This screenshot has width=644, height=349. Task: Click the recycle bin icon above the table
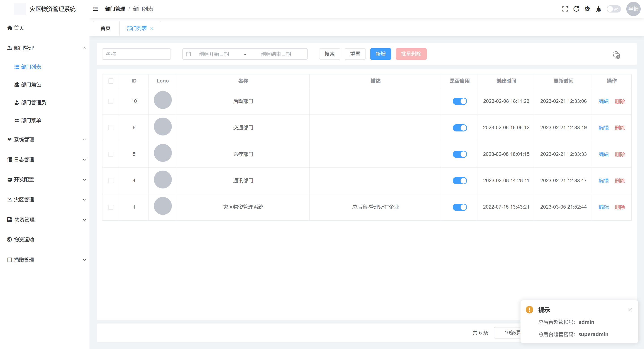616,55
